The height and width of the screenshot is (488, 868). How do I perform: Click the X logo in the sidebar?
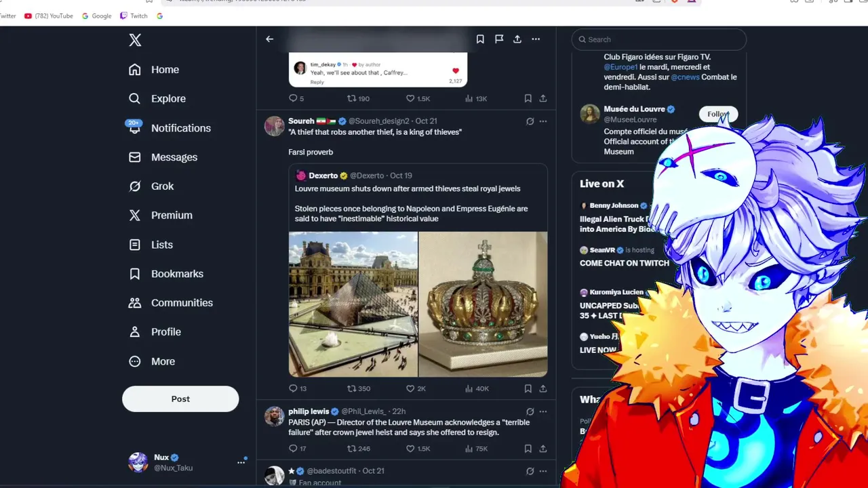click(x=135, y=40)
